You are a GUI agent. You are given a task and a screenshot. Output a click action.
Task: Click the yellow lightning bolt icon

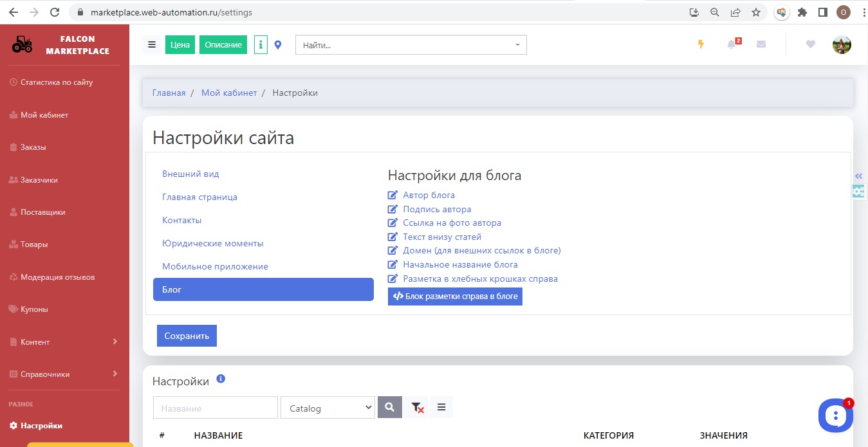coord(701,44)
